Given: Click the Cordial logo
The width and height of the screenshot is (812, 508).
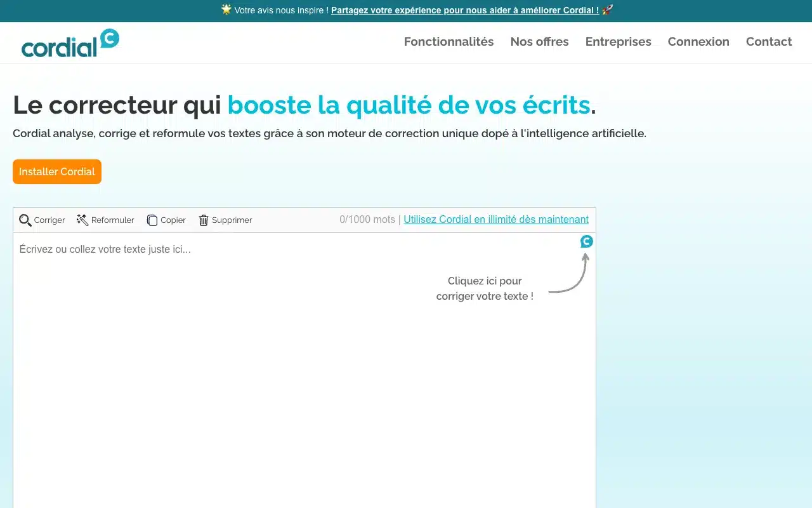Looking at the screenshot, I should pyautogui.click(x=70, y=43).
